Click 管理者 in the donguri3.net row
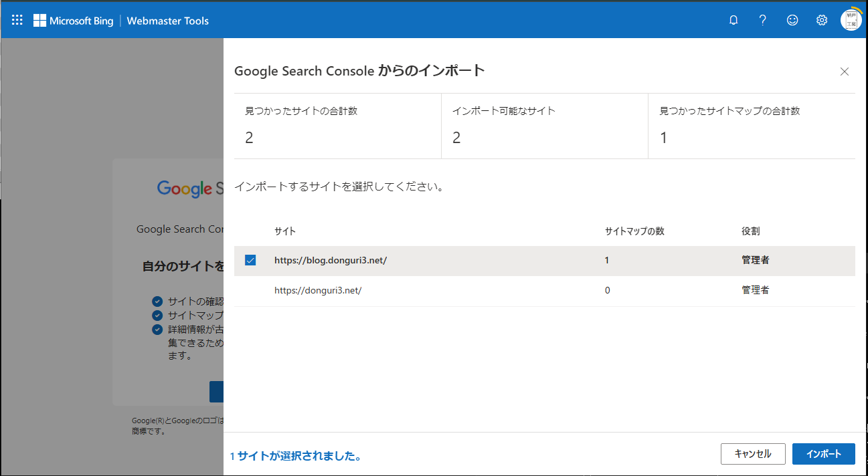This screenshot has width=868, height=476. pyautogui.click(x=756, y=291)
